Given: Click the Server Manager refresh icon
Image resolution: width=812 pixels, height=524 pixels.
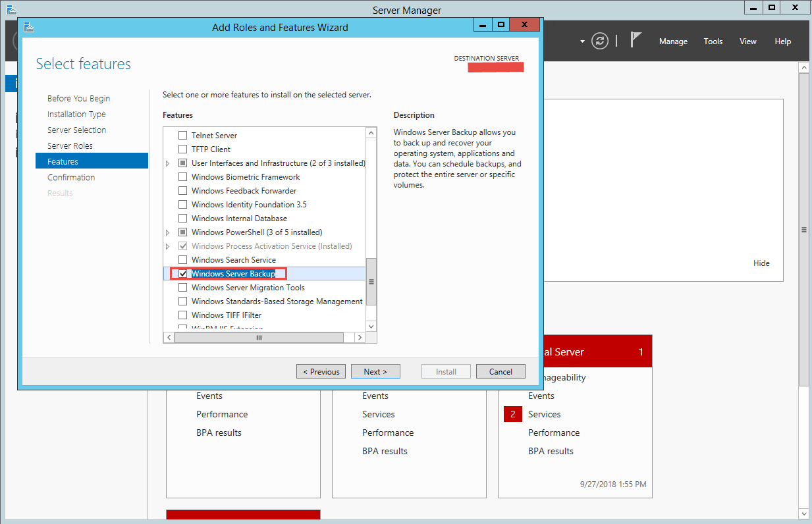Looking at the screenshot, I should pos(599,41).
